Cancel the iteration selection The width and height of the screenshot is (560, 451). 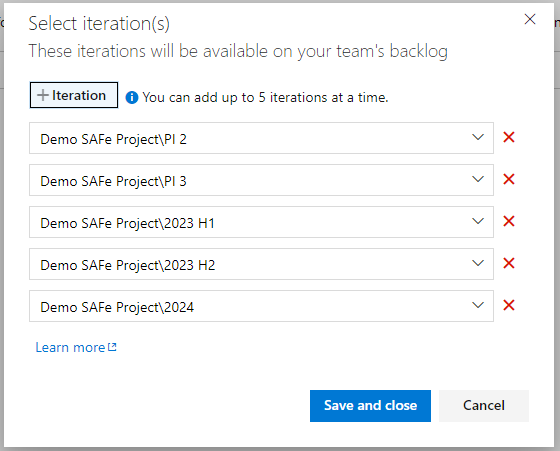[x=484, y=406]
